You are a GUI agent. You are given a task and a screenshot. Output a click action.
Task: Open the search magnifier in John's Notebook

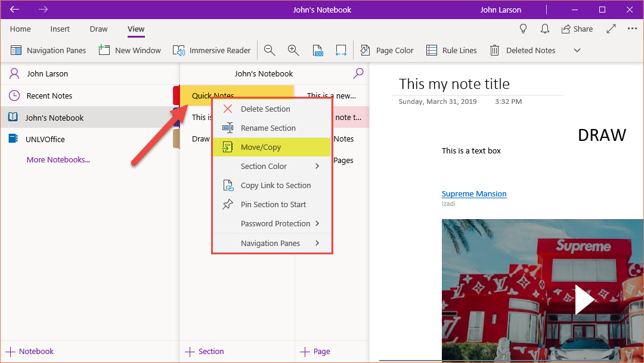click(358, 73)
